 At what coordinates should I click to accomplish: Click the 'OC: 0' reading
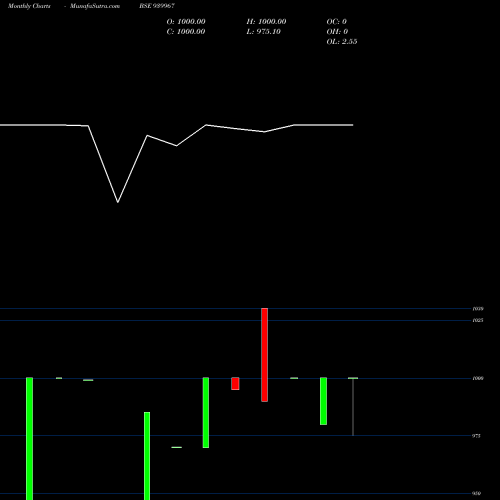(x=337, y=22)
